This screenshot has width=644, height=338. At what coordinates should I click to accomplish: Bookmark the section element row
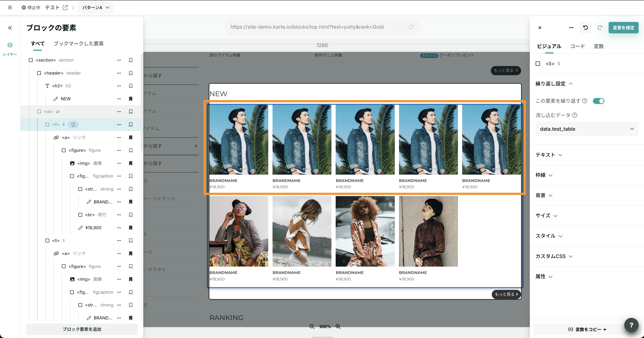(x=131, y=60)
